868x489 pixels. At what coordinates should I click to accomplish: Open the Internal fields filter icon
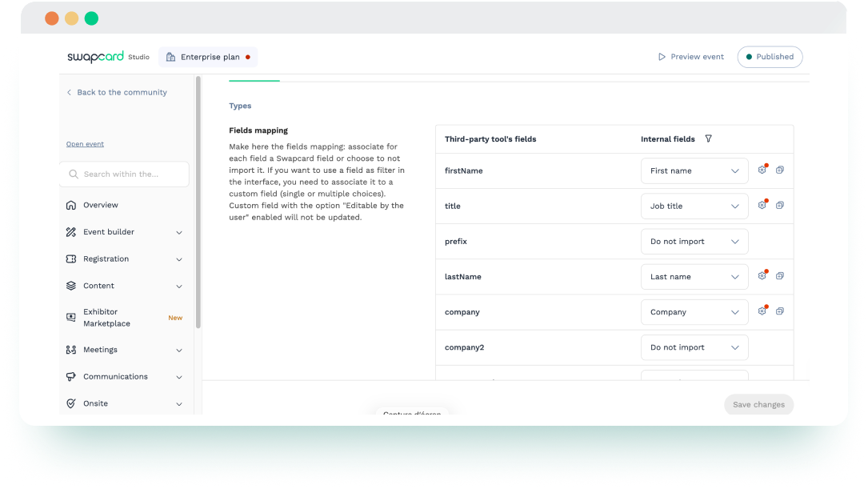[x=708, y=138]
